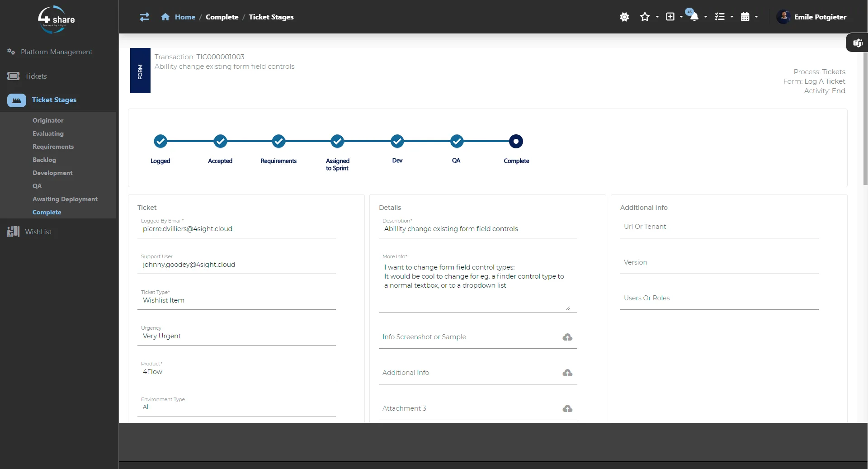Screen dimensions: 868x469
Task: Click the Ticket Stages sidebar icon
Action: 17,100
